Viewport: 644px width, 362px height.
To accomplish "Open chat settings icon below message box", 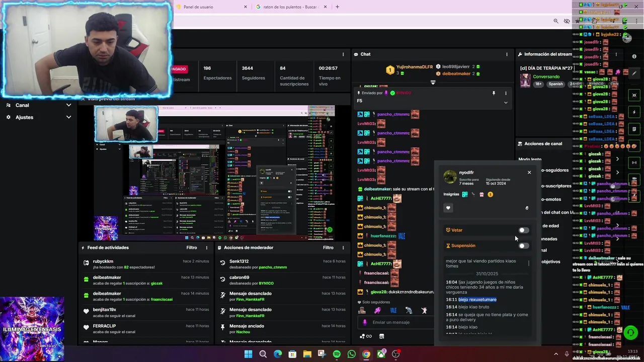I will (x=366, y=336).
